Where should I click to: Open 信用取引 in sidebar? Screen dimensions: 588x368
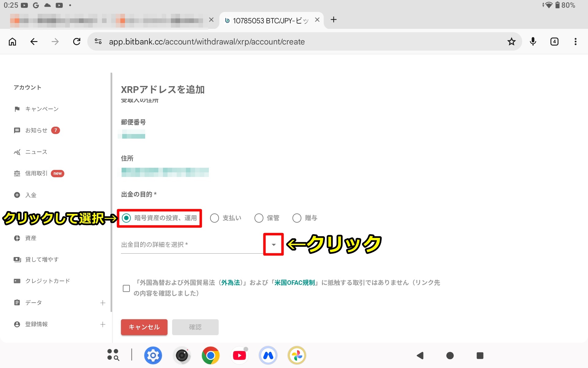click(36, 173)
